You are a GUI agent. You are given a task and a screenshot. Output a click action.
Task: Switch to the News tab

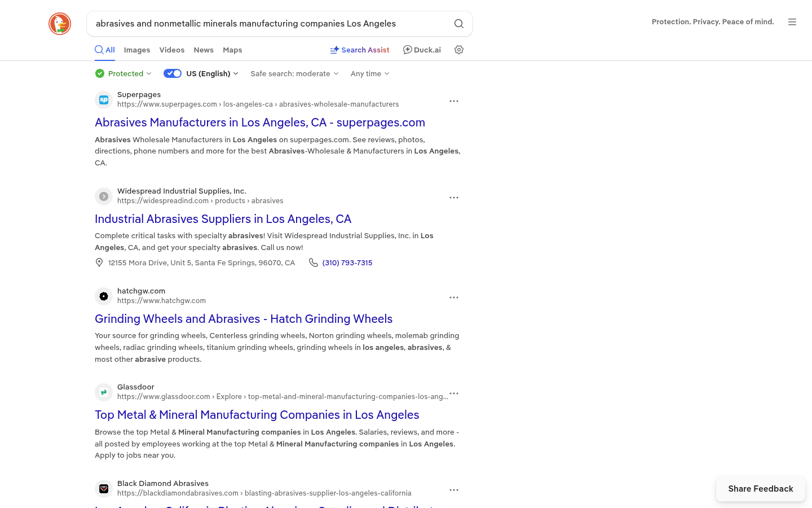tap(204, 50)
